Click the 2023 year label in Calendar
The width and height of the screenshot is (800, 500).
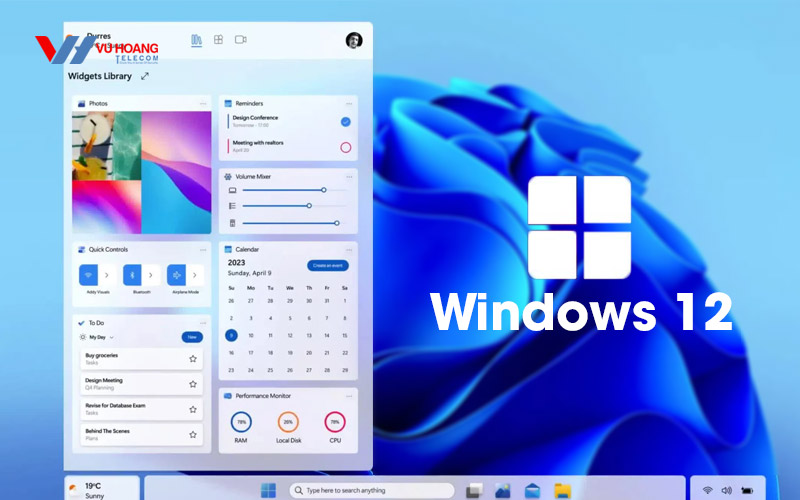click(236, 262)
